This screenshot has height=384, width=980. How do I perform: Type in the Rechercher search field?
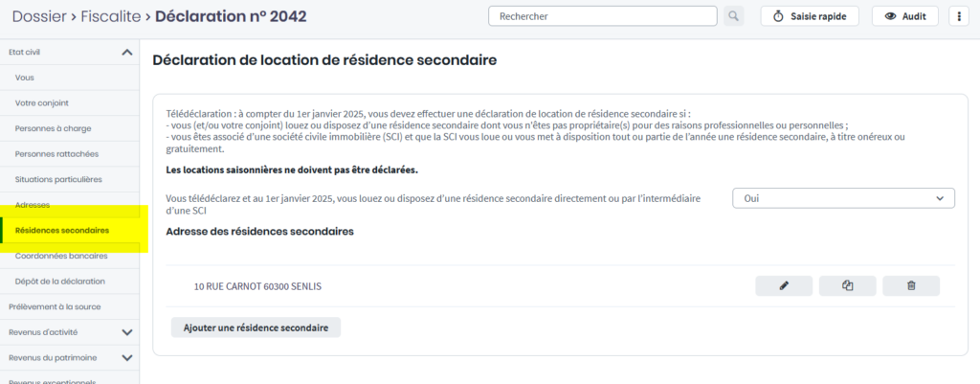[x=602, y=16]
